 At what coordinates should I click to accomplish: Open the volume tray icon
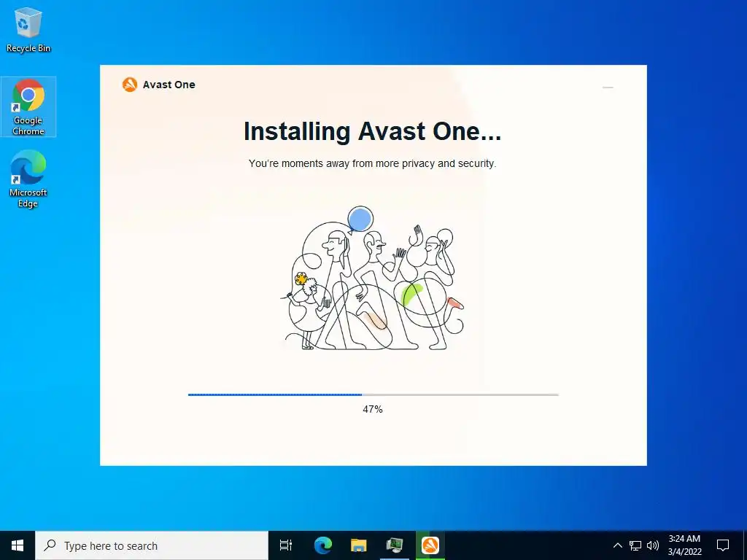[653, 545]
